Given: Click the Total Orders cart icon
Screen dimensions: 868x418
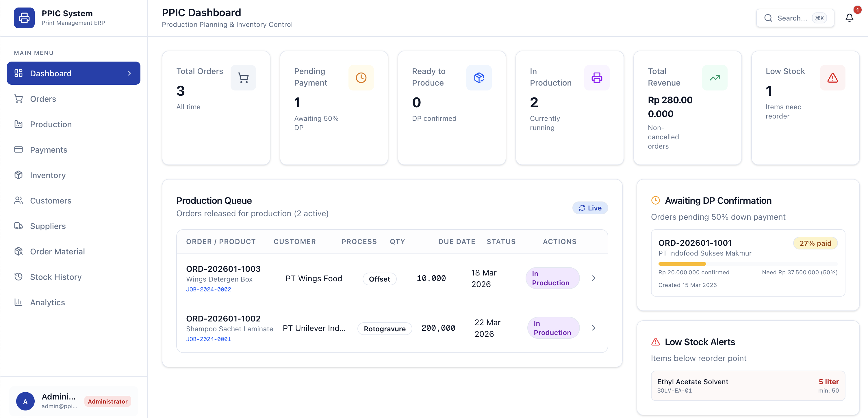Looking at the screenshot, I should point(243,78).
